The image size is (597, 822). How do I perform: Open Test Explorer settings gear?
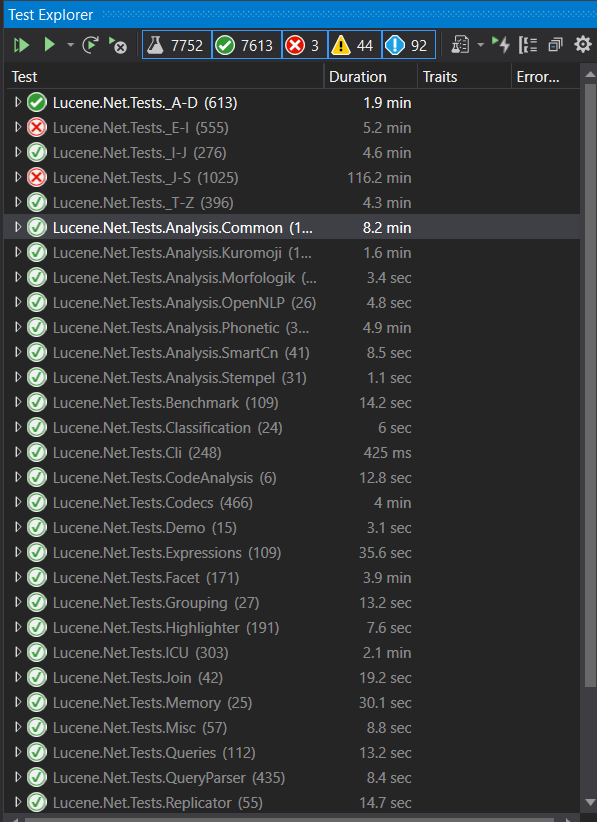pos(582,45)
